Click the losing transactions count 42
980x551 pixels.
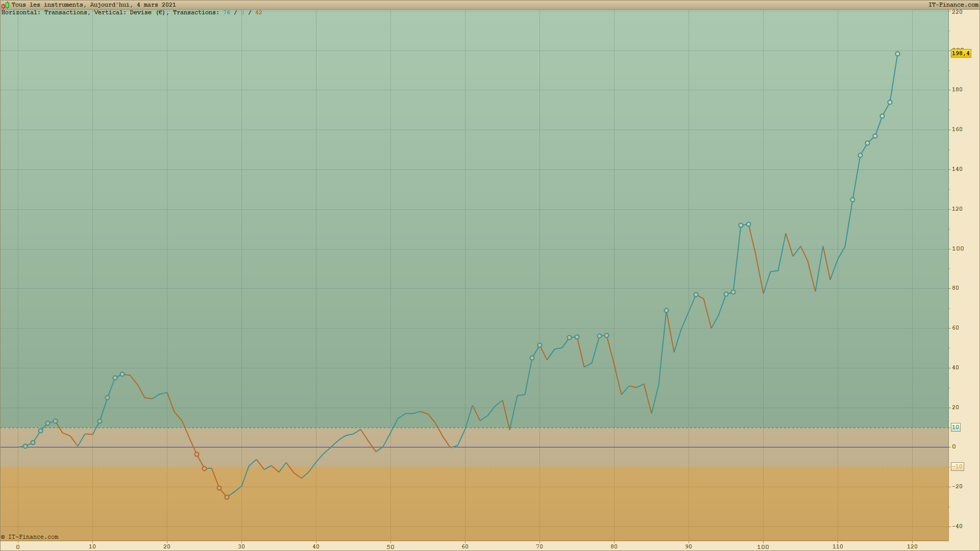coord(258,13)
